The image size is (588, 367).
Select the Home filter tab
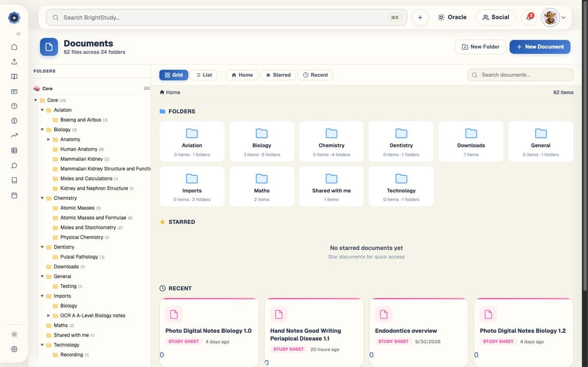[x=242, y=75]
